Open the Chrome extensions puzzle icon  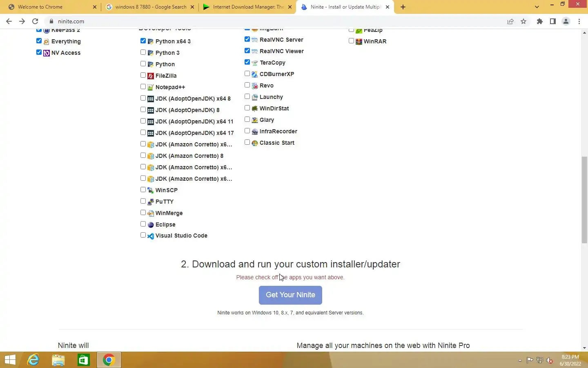point(540,21)
